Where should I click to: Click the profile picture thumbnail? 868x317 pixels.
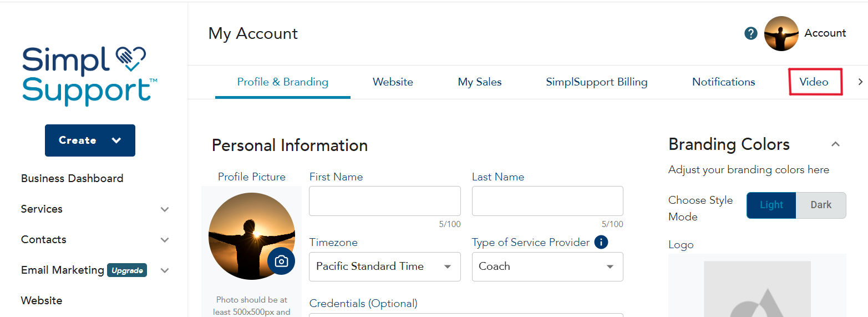[x=252, y=236]
